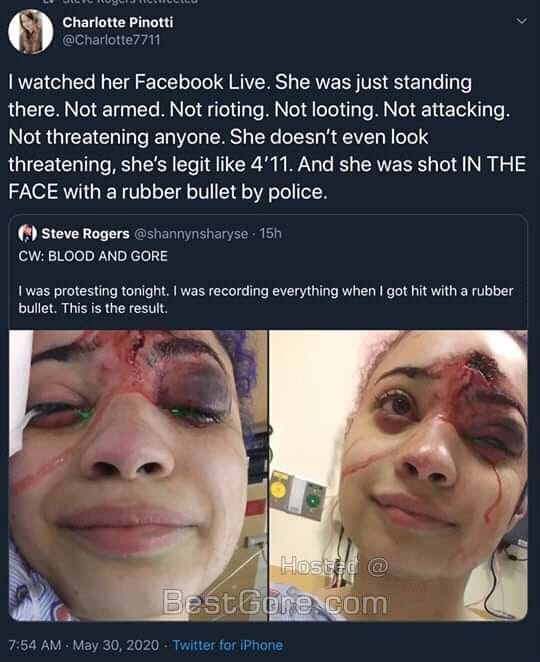Click main tweet text about Facebook Live
The image size is (540, 662).
(267, 137)
